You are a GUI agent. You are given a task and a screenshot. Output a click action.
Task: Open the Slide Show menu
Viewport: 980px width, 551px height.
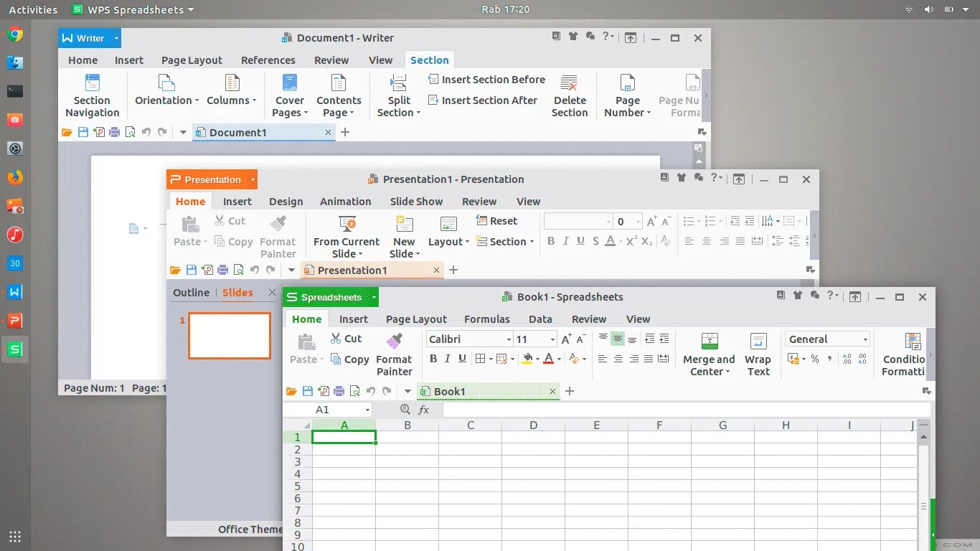pyautogui.click(x=416, y=202)
